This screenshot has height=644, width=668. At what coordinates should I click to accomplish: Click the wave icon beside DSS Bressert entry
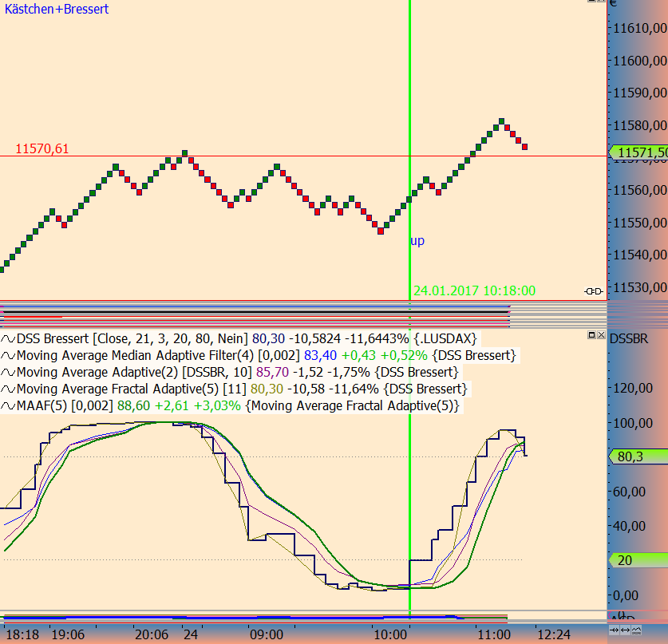pos(8,339)
